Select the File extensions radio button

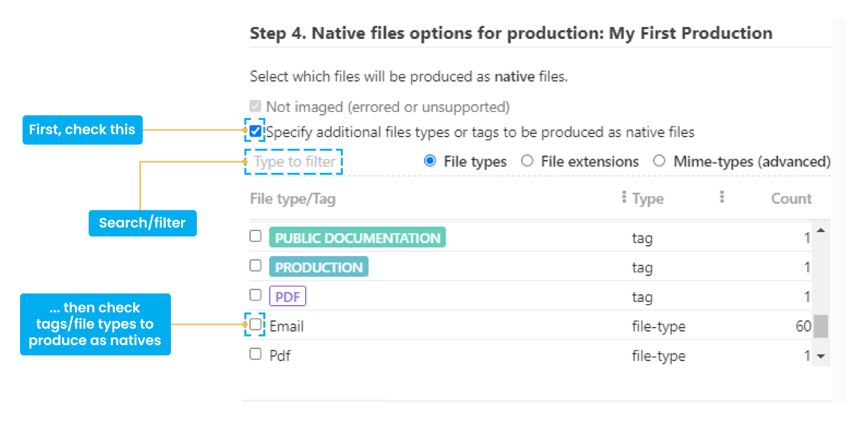tap(527, 161)
